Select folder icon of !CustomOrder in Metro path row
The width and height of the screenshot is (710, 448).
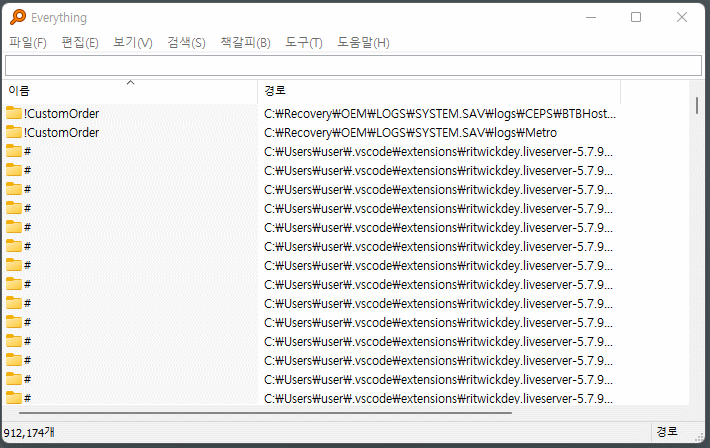[x=14, y=132]
